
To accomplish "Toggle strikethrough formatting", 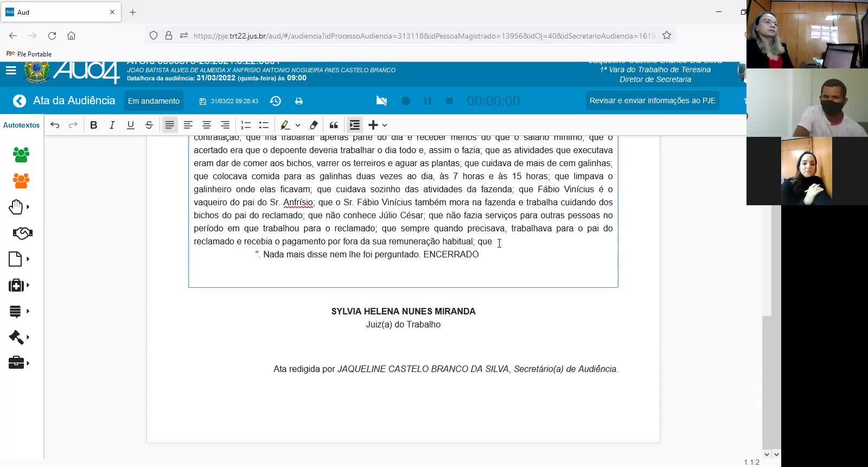I will coord(149,125).
